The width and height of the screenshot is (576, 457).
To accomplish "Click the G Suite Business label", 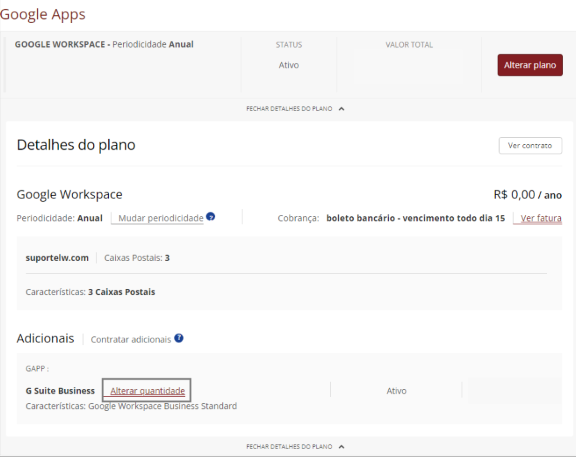I will pyautogui.click(x=60, y=391).
